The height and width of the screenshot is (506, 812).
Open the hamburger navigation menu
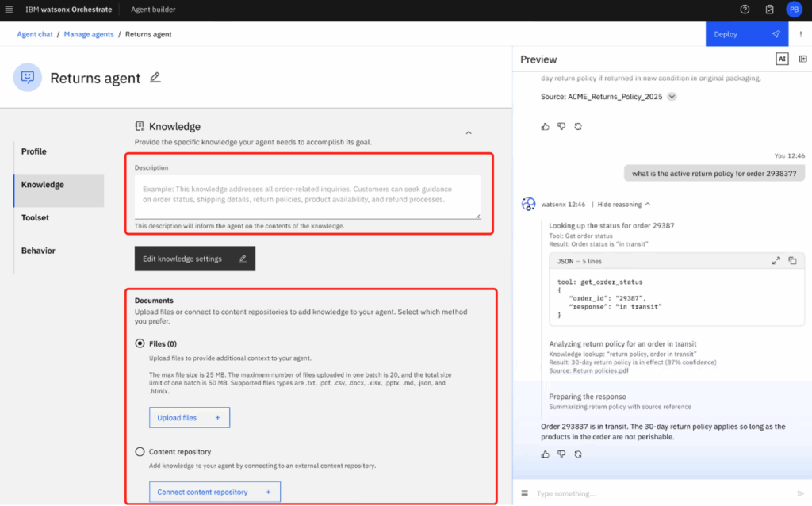coord(10,10)
